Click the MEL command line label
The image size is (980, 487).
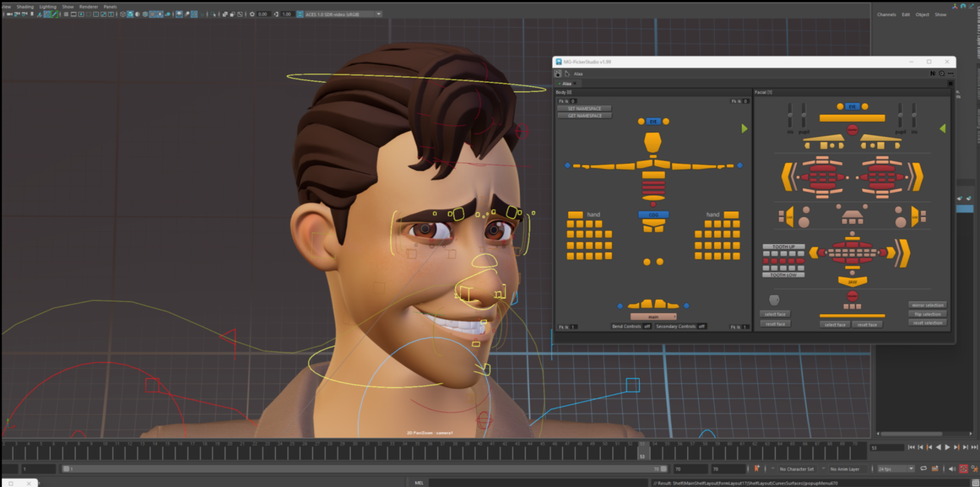point(419,483)
